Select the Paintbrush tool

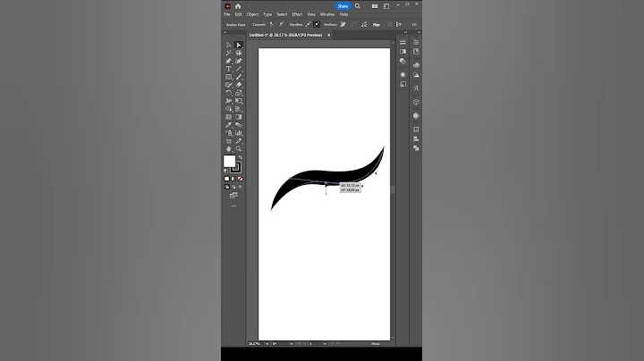point(239,77)
